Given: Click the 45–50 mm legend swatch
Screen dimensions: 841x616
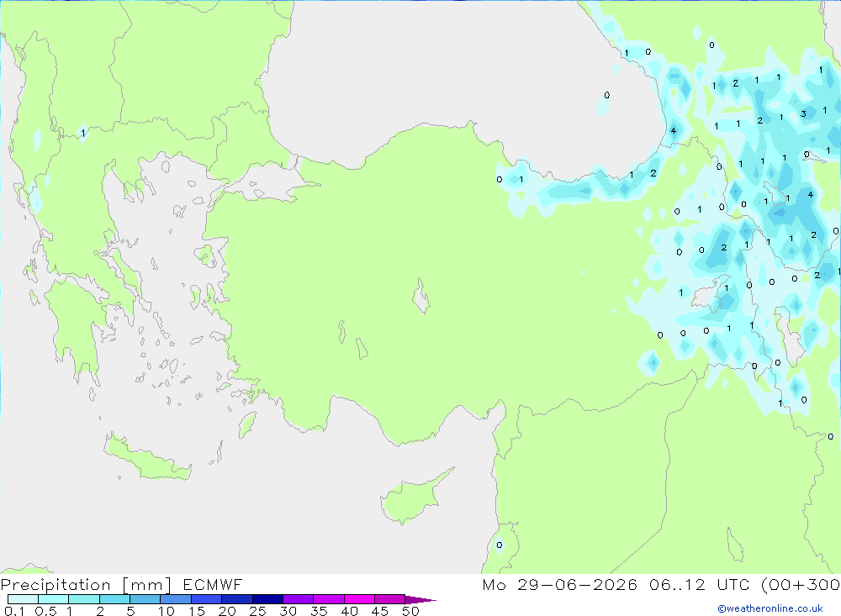Looking at the screenshot, I should (x=389, y=599).
